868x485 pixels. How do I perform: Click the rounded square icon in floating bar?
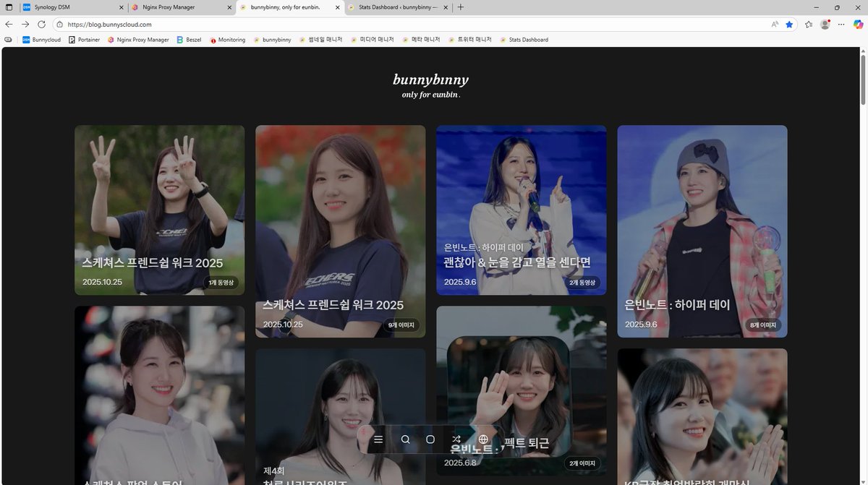[x=430, y=439]
